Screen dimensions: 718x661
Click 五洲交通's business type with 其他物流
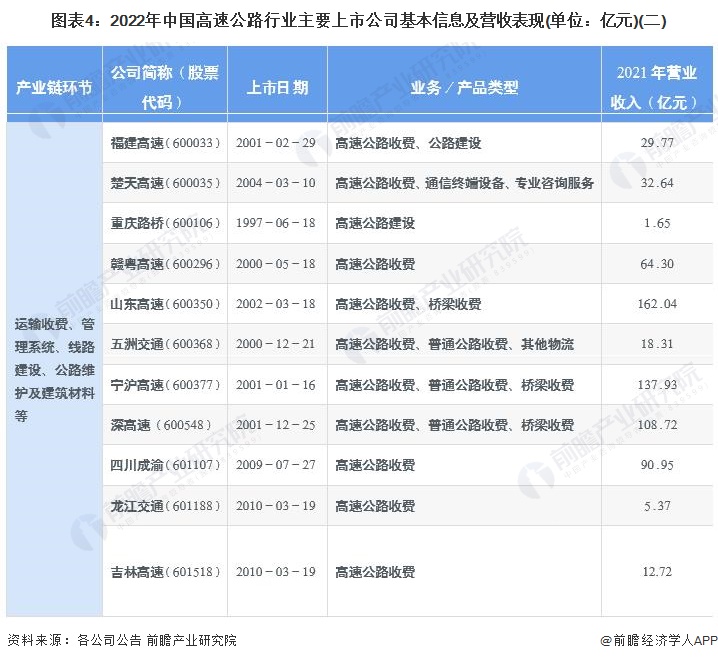pos(454,345)
